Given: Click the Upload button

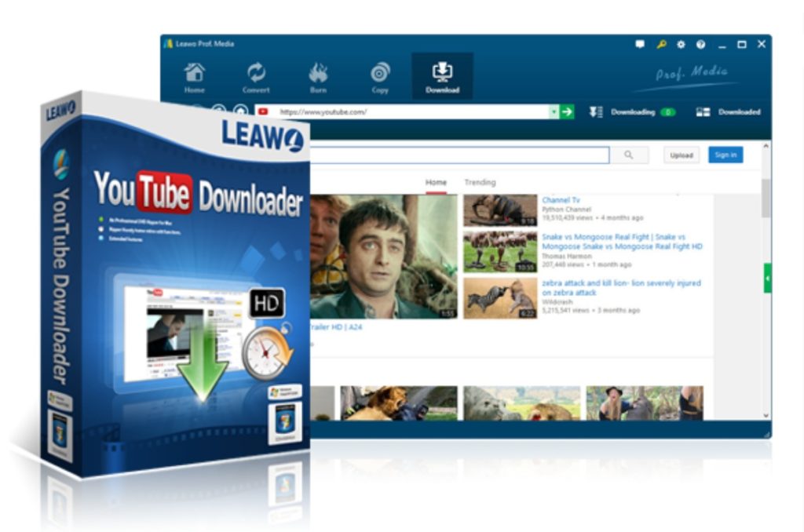Looking at the screenshot, I should click(x=682, y=155).
